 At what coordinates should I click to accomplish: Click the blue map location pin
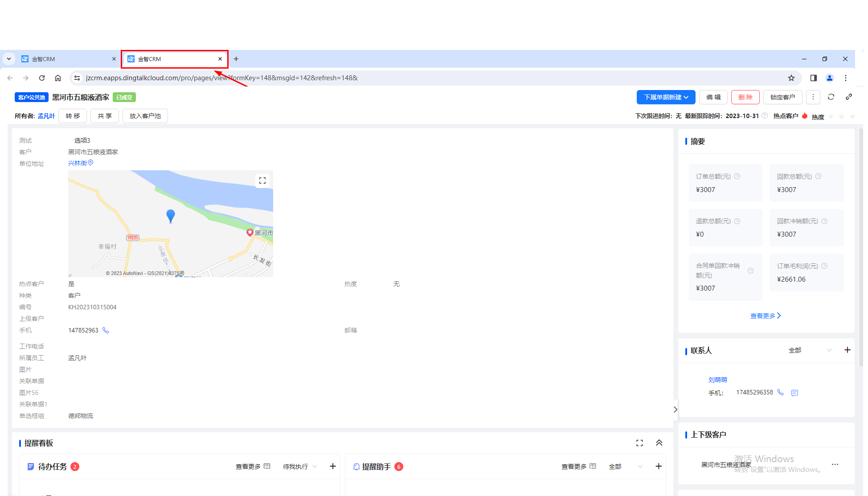[x=171, y=216]
